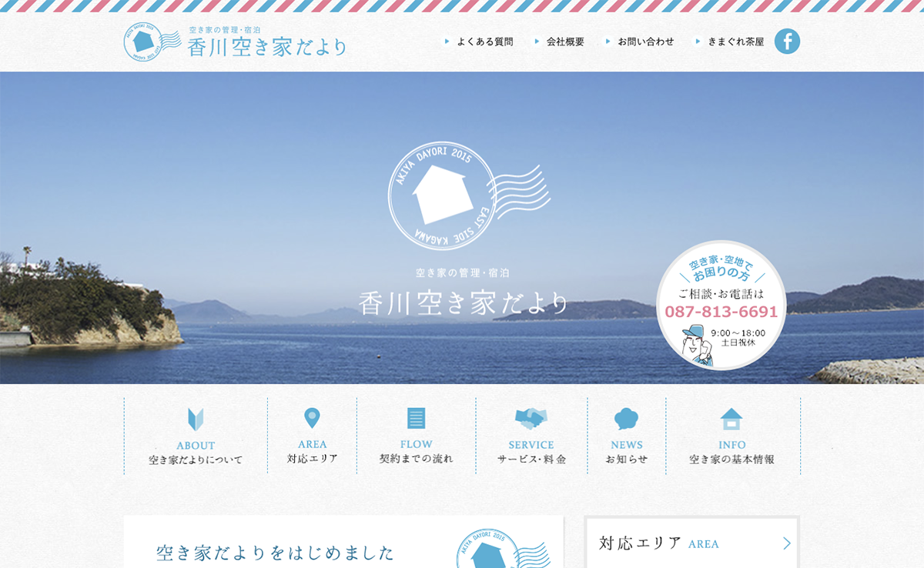Image resolution: width=924 pixels, height=568 pixels.
Task: Click phone number 087-813-6691
Action: tap(721, 312)
